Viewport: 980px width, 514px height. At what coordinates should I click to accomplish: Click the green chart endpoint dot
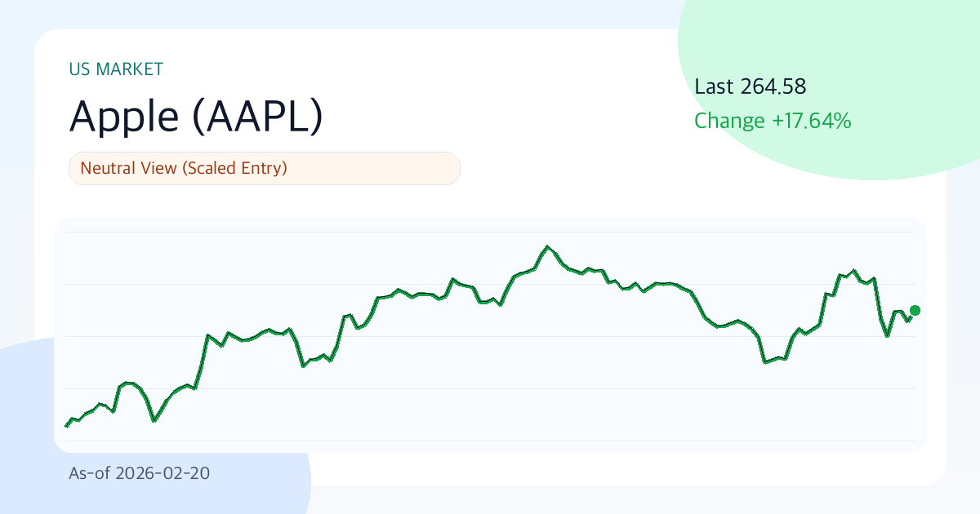pos(915,310)
